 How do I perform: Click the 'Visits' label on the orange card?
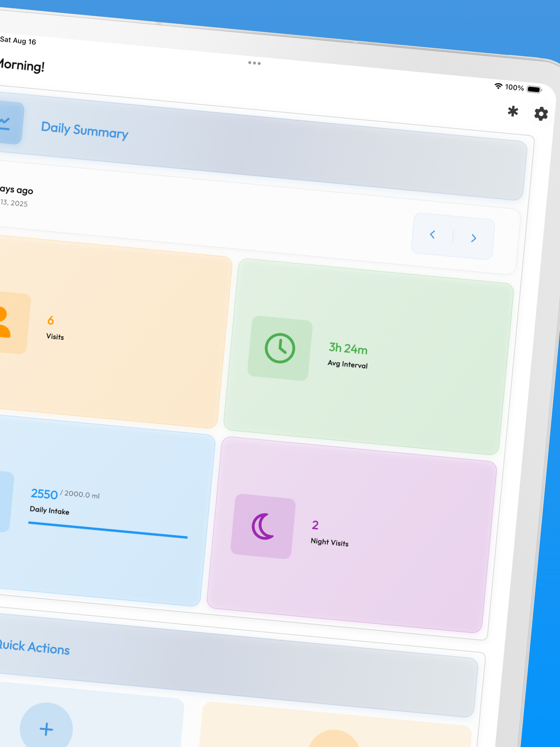(55, 336)
